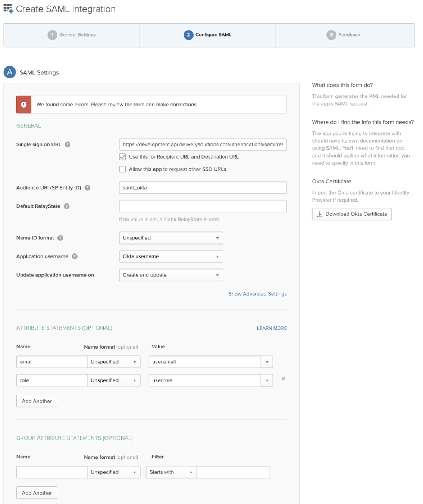This screenshot has height=504, width=423.
Task: Click the Single sign on URL field
Action: (x=203, y=144)
